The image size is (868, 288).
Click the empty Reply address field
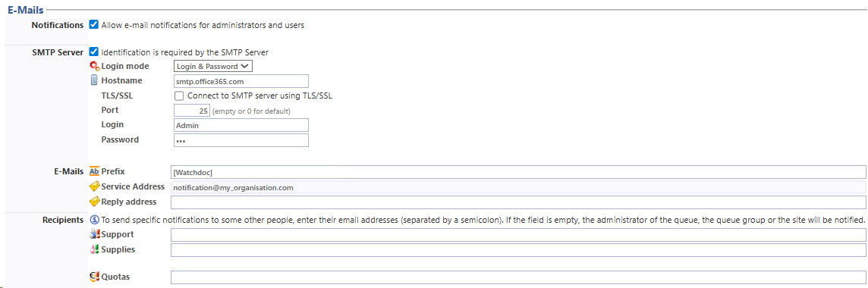[x=518, y=202]
